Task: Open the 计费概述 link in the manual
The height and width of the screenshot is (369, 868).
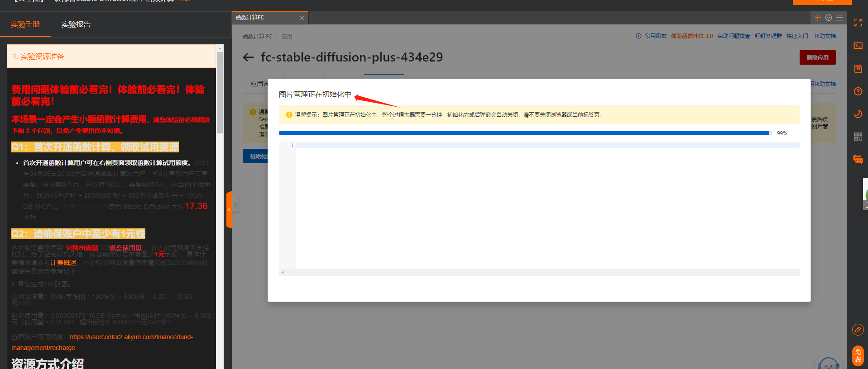Action: 63,263
